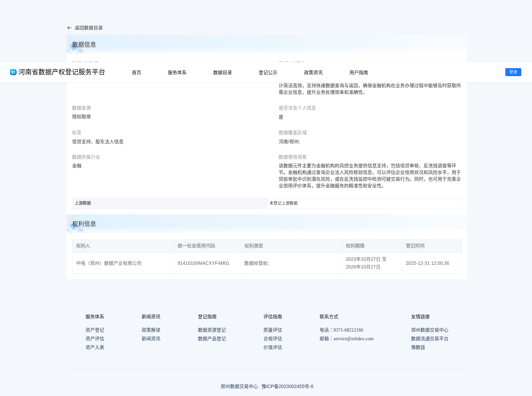Open the 数据目录 navigation menu
This screenshot has height=396, width=532.
coord(223,72)
